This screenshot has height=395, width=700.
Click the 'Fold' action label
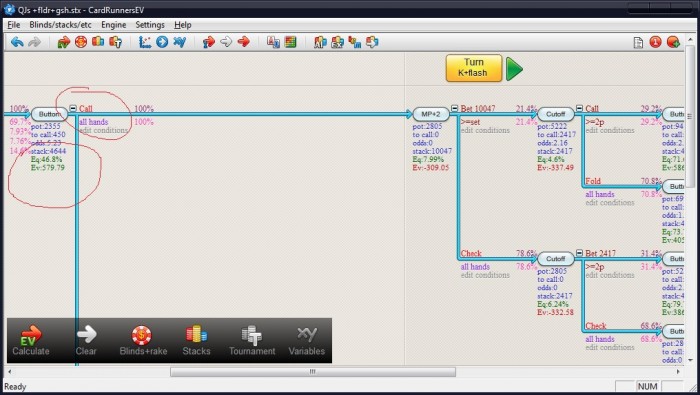pos(593,181)
